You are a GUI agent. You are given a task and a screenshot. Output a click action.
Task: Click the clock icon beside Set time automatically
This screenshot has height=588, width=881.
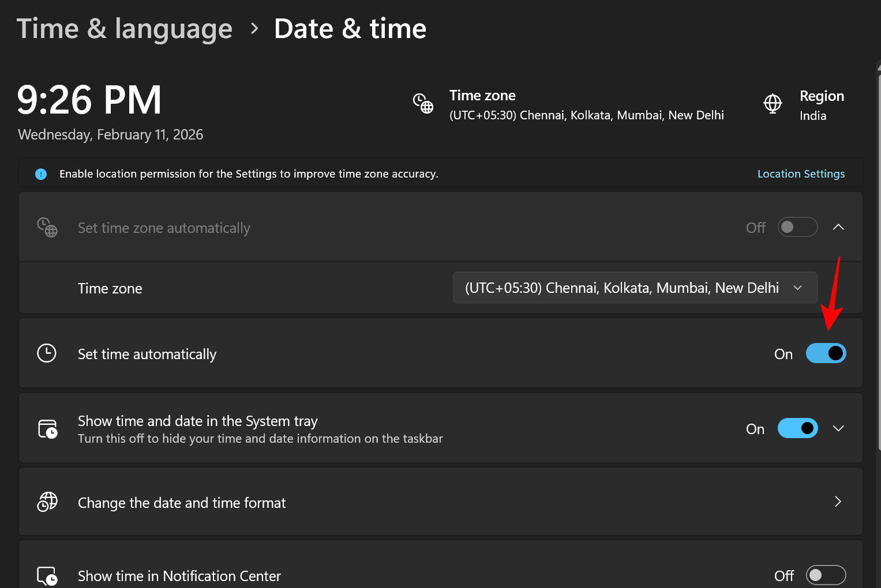pyautogui.click(x=47, y=353)
